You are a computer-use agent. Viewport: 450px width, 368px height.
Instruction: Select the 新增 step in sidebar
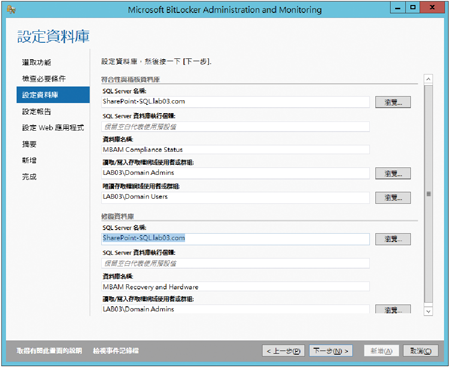point(29,160)
